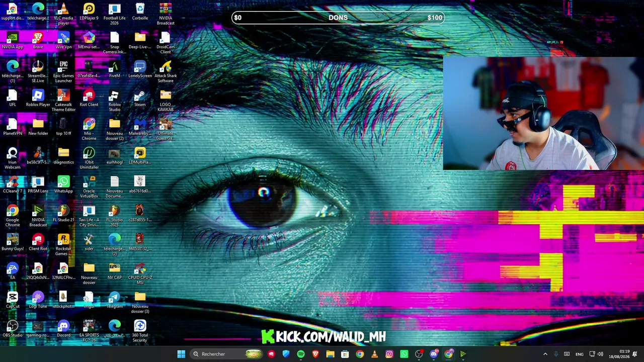Image resolution: width=644 pixels, height=362 pixels.
Task: Select the Rockstar Games desktop icon
Action: [x=63, y=244]
